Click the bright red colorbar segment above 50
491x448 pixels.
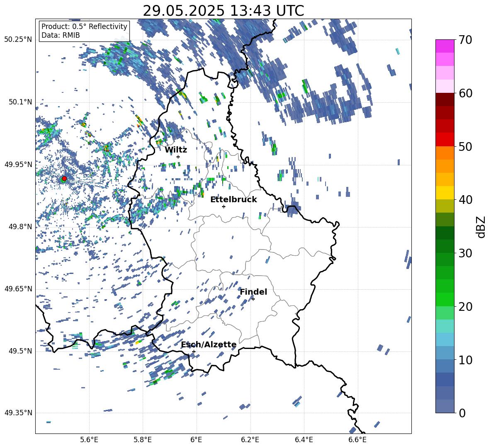[x=445, y=140]
